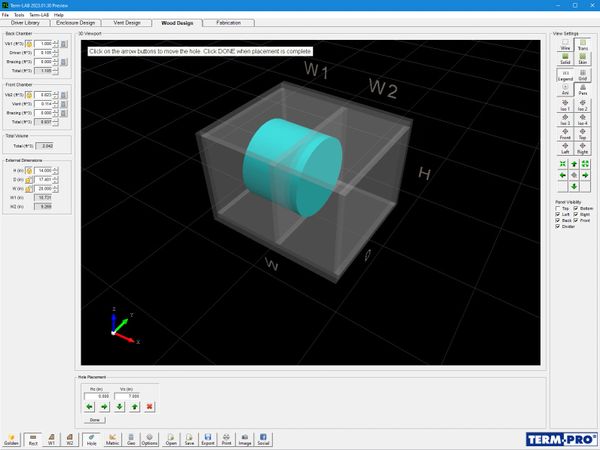Toggle the Hole placement tool
The height and width of the screenshot is (450, 600).
pos(91,440)
